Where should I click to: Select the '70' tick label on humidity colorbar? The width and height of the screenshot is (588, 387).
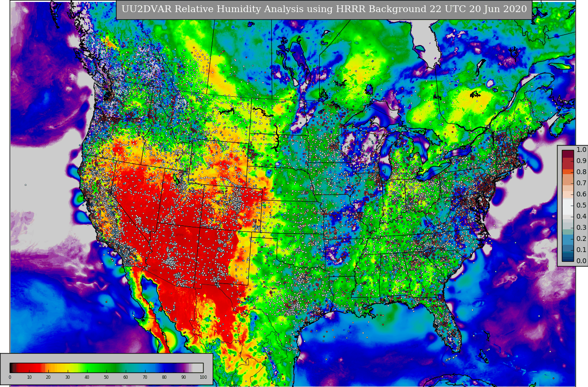[145, 377]
